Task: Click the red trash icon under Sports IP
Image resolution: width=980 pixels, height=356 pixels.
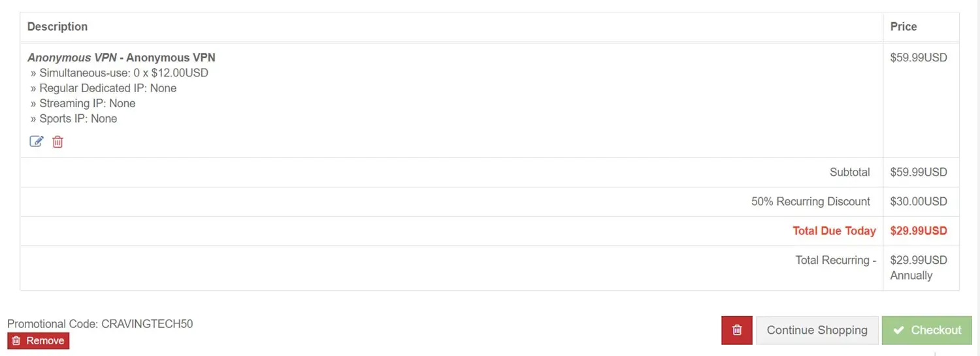Action: click(57, 141)
